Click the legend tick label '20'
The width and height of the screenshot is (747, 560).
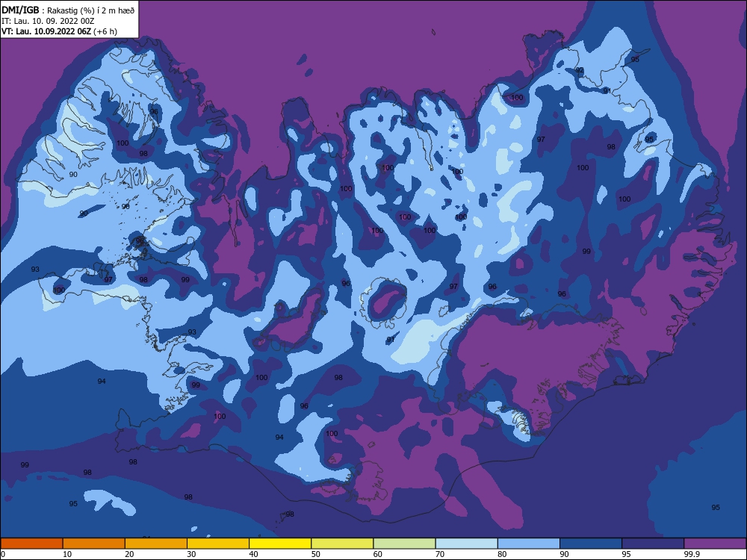click(x=129, y=554)
